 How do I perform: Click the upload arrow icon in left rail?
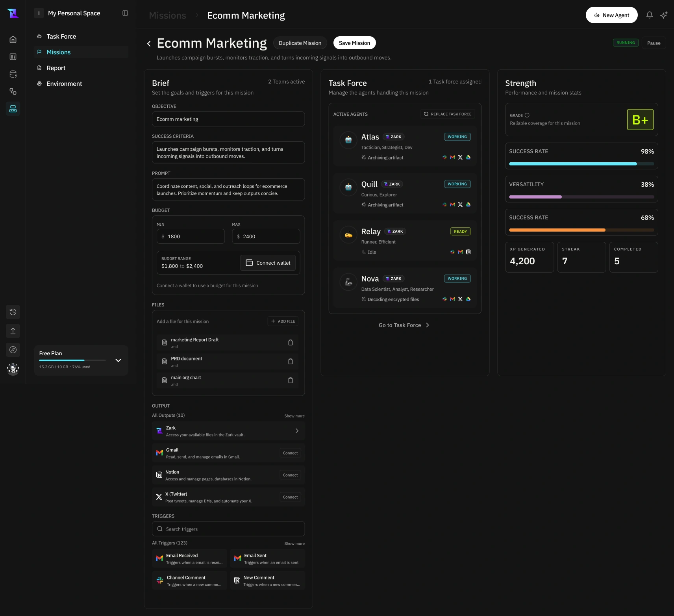point(13,331)
